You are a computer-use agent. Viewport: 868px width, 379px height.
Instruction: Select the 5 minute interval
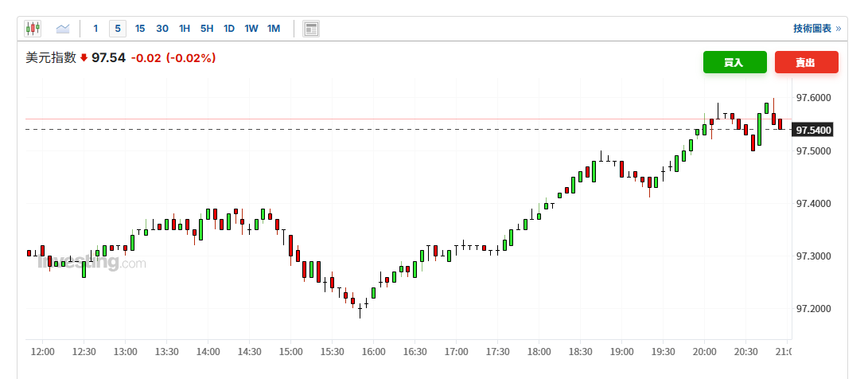pos(118,28)
